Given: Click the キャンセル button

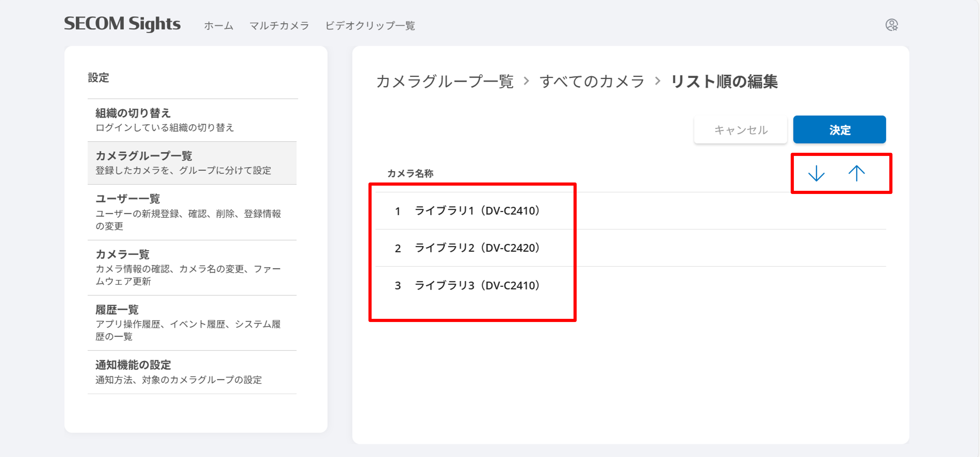Looking at the screenshot, I should point(740,130).
